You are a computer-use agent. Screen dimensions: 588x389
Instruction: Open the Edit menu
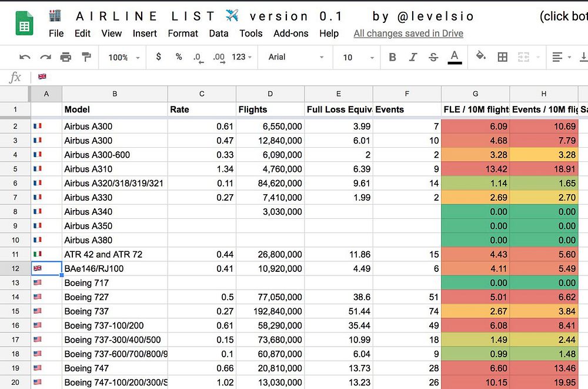pyautogui.click(x=82, y=34)
